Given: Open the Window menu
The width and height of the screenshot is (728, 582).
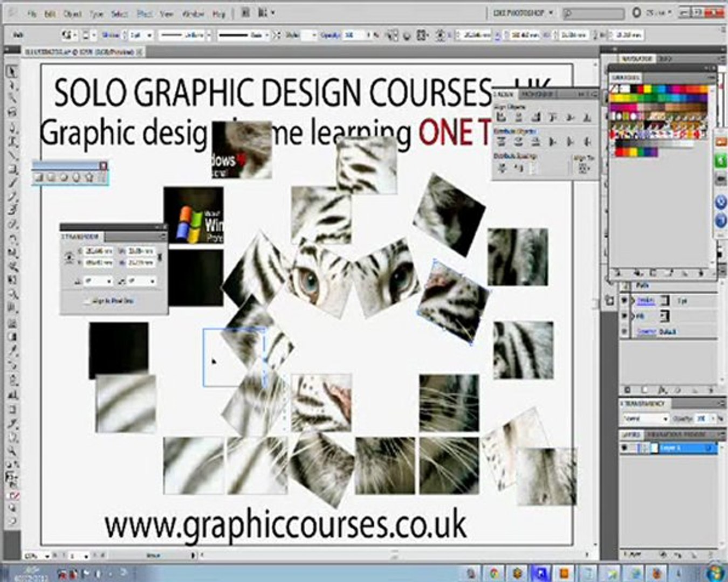Looking at the screenshot, I should 193,13.
